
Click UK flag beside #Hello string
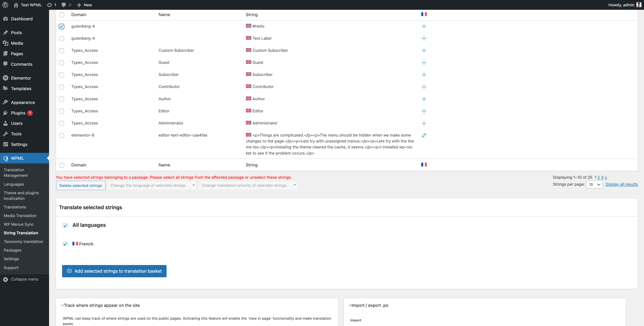(248, 26)
